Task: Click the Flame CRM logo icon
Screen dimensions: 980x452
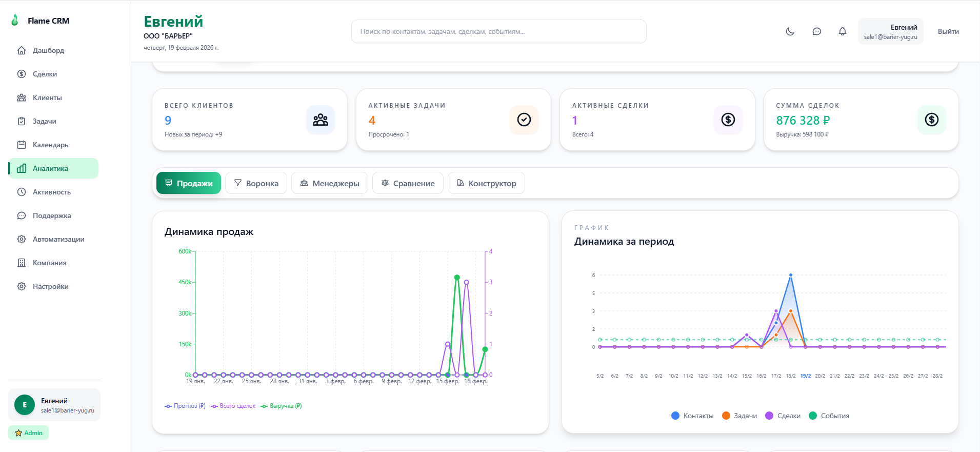Action: coord(15,21)
